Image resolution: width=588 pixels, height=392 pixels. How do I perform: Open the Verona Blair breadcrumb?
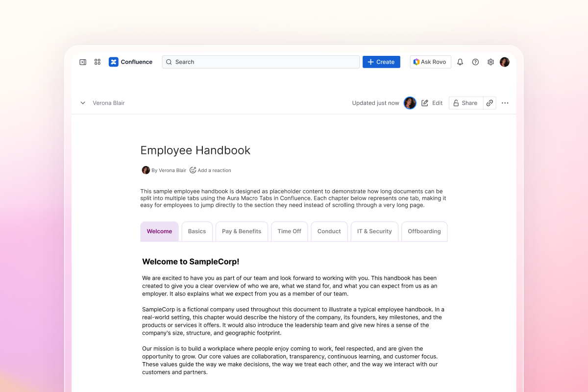coord(109,103)
